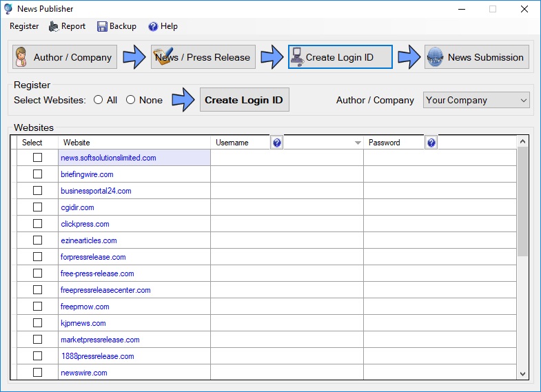Check the box for forpressrelease.com

pyautogui.click(x=38, y=257)
